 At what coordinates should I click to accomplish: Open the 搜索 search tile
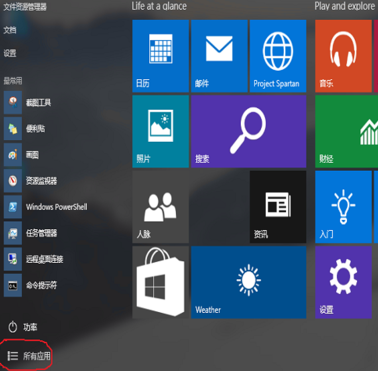point(249,131)
